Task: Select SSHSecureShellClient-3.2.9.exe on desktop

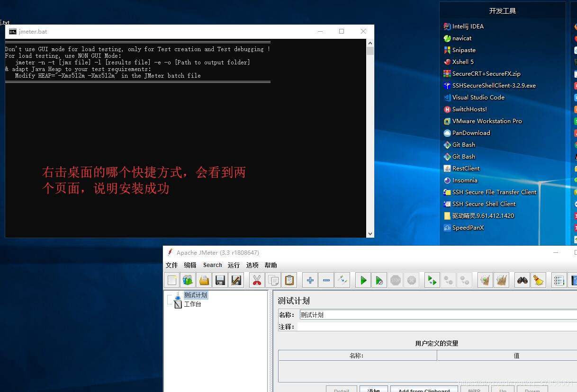Action: click(x=489, y=86)
